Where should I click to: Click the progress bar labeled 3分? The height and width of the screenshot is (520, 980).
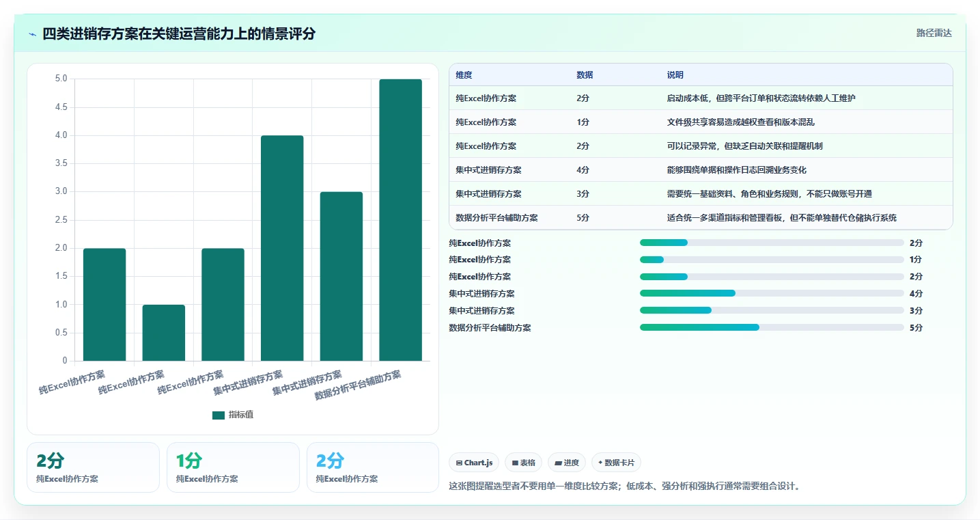(772, 311)
